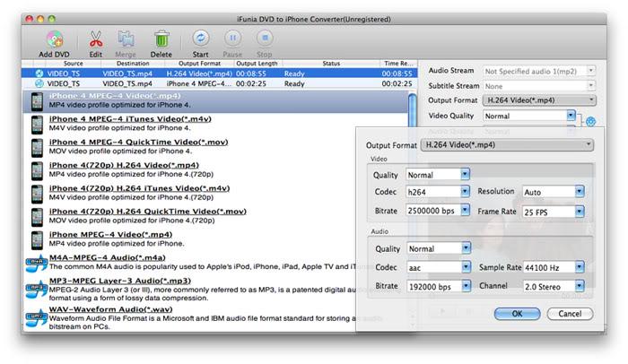Click iPhone MPEG-4 Video phone icon
628x364 pixels.
[37, 240]
